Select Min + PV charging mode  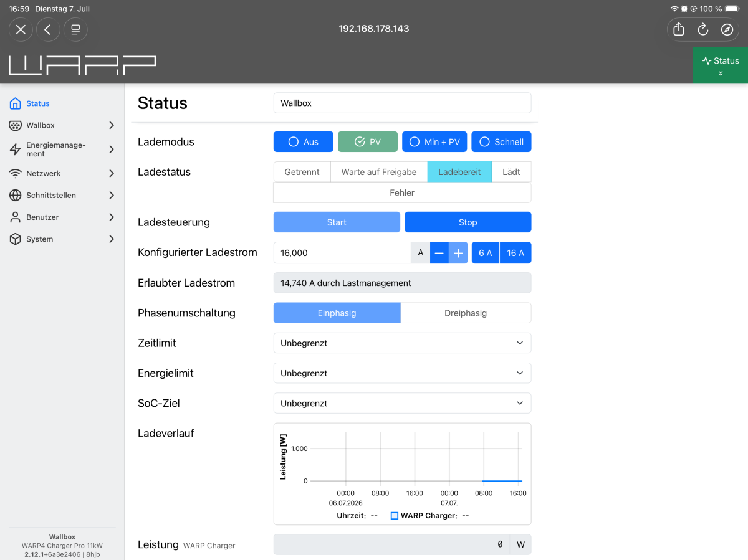point(434,141)
